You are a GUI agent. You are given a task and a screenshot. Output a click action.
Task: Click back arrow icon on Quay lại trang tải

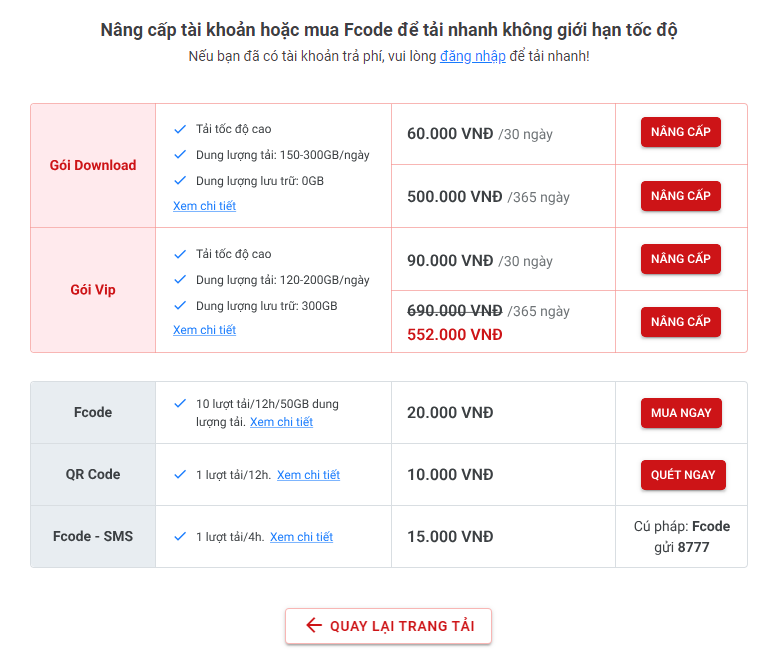[x=314, y=625]
